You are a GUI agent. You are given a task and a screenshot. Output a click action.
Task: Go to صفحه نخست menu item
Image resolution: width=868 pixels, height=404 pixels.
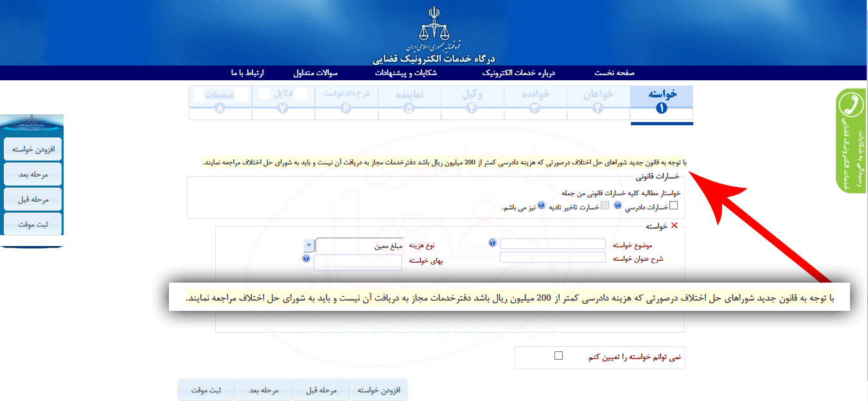point(614,73)
